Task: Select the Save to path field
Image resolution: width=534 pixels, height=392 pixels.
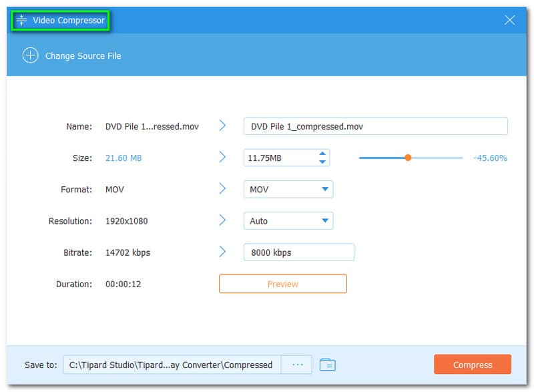Action: point(172,365)
